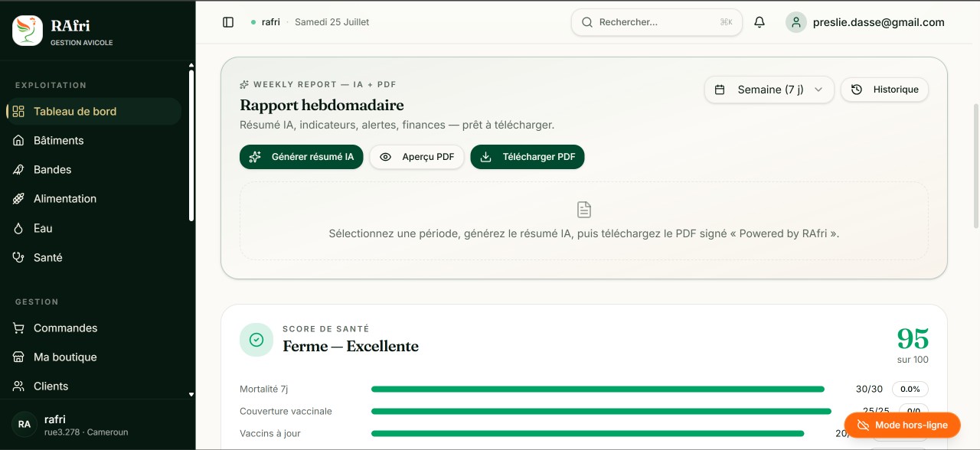Click the health score checkmark icon
This screenshot has height=450, width=980.
pos(256,340)
